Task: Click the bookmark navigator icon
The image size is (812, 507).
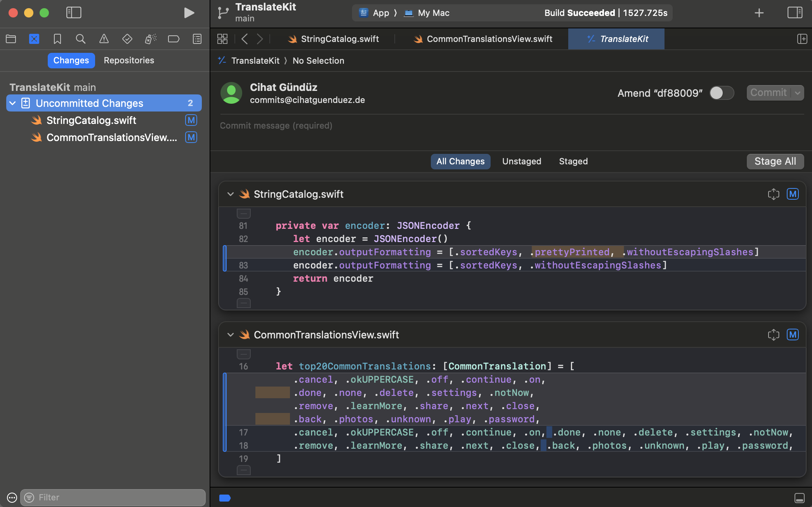Action: (57, 38)
